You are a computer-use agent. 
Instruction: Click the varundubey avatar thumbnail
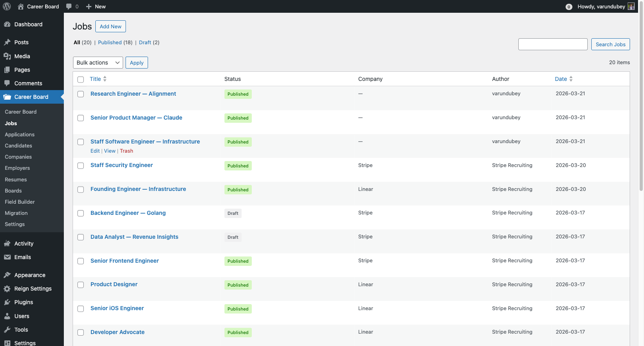[631, 6]
